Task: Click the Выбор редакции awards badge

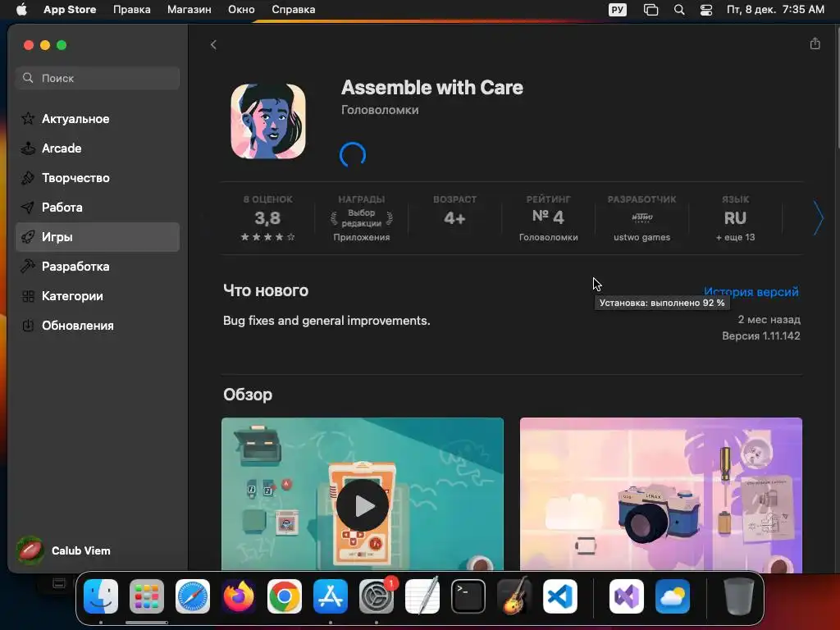Action: click(362, 218)
